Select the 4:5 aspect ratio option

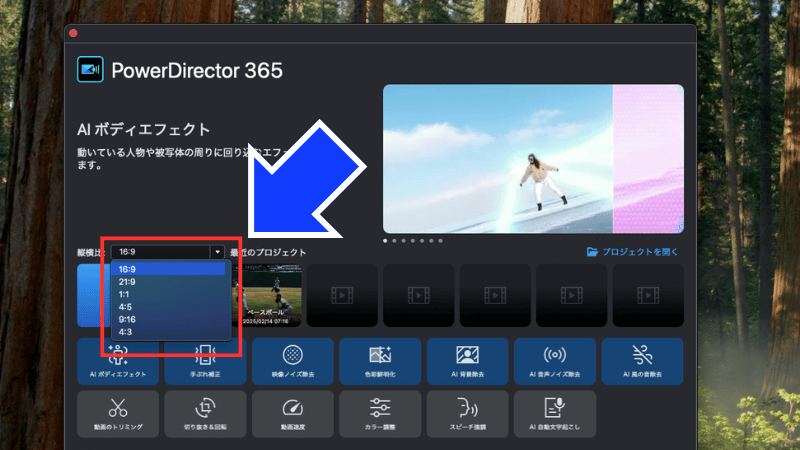point(168,307)
